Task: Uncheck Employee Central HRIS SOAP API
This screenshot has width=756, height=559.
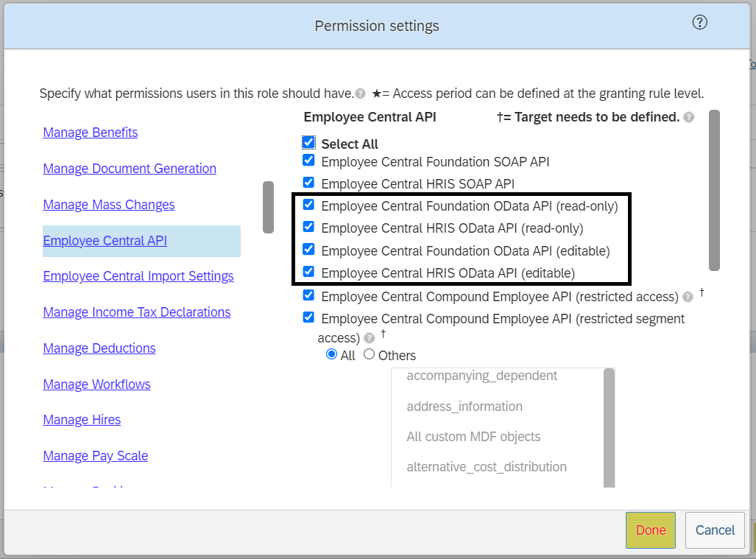Action: [x=308, y=183]
